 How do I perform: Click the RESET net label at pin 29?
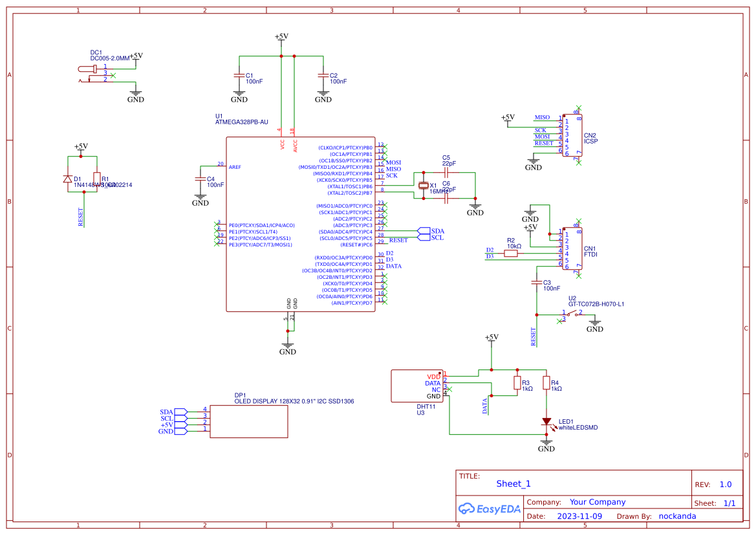(x=398, y=240)
